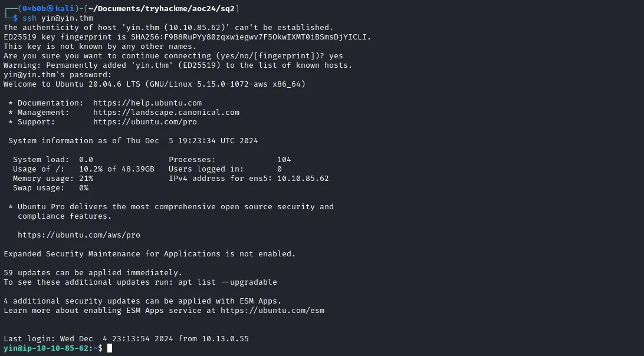Viewport: 644px width, 356px height.
Task: Click the Processes count value 104
Action: point(284,160)
